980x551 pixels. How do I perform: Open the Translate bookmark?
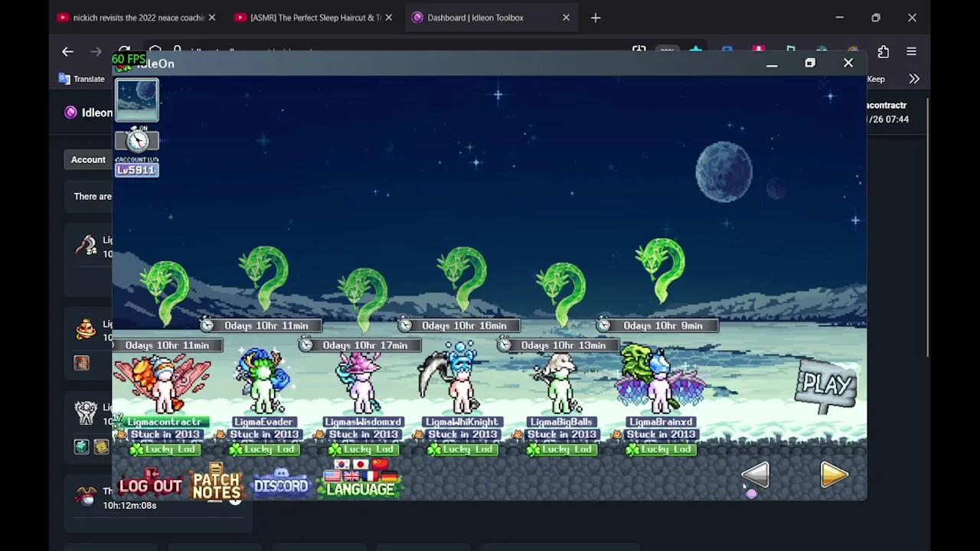pos(81,79)
